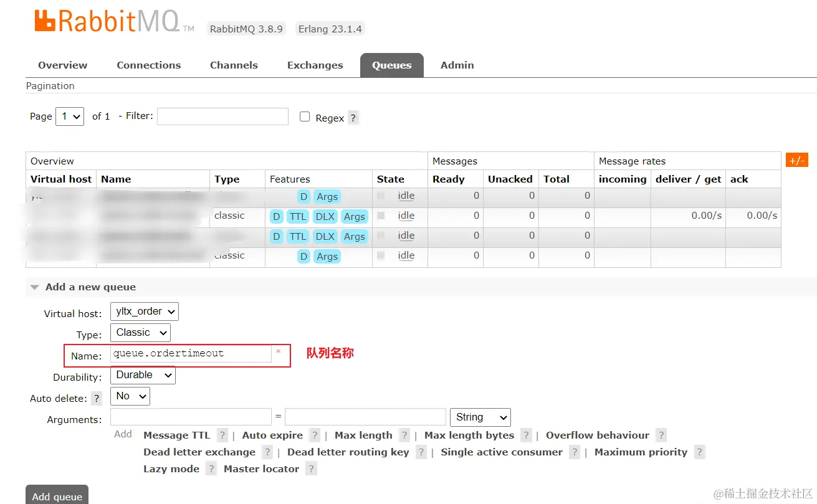Open help for Max length
Image resolution: width=817 pixels, height=504 pixels.
404,435
